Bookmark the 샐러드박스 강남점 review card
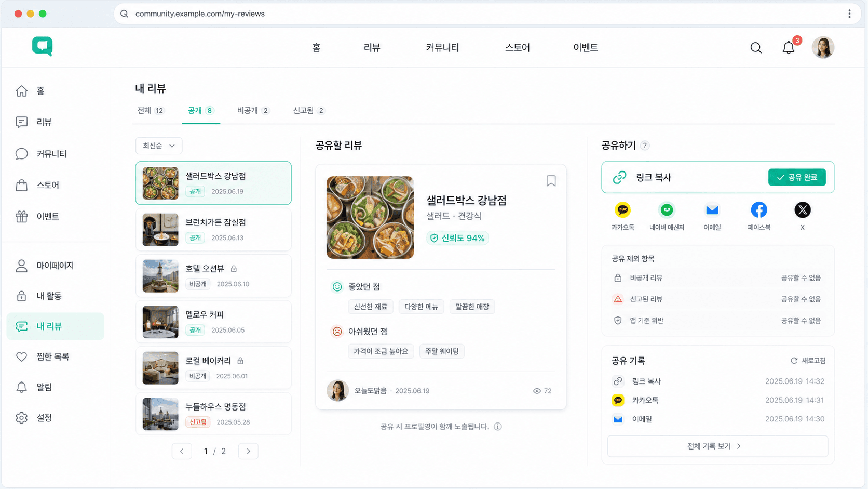Screen dimensions: 868x489 [551, 181]
